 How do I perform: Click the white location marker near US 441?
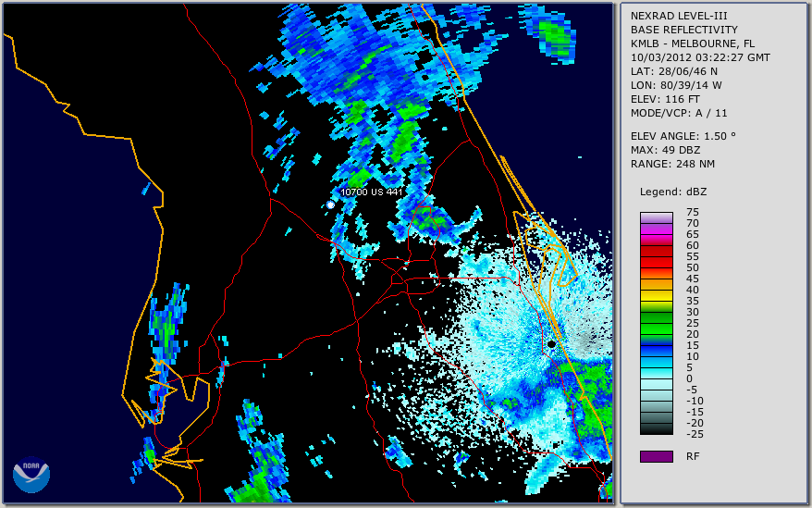330,204
